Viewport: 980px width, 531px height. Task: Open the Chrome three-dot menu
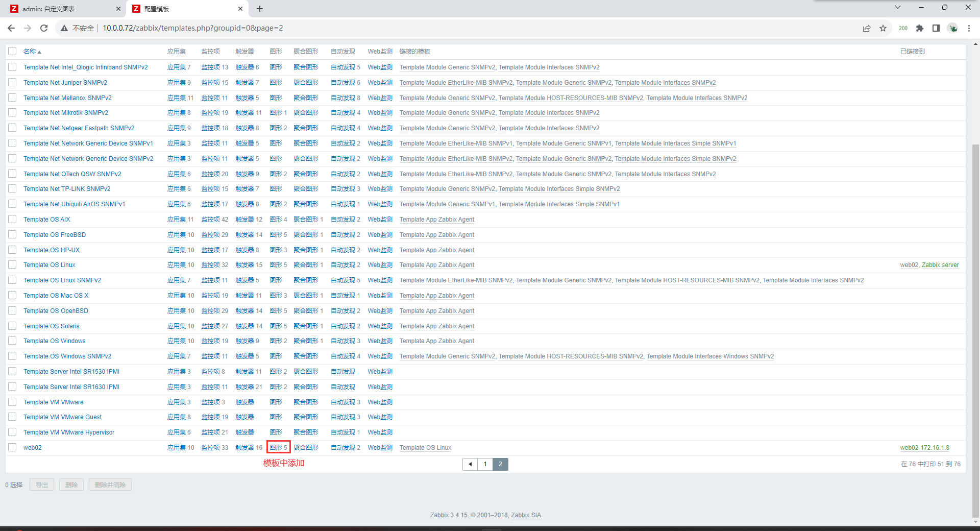point(969,28)
